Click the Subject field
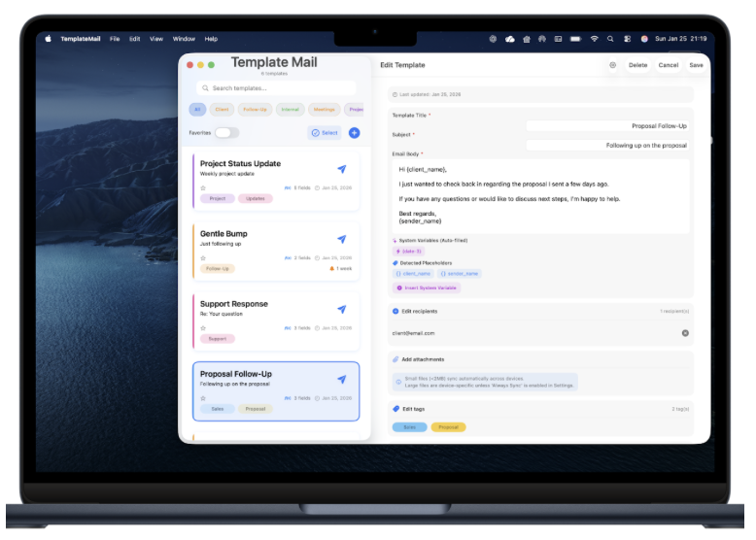This screenshot has width=756, height=540. (607, 146)
